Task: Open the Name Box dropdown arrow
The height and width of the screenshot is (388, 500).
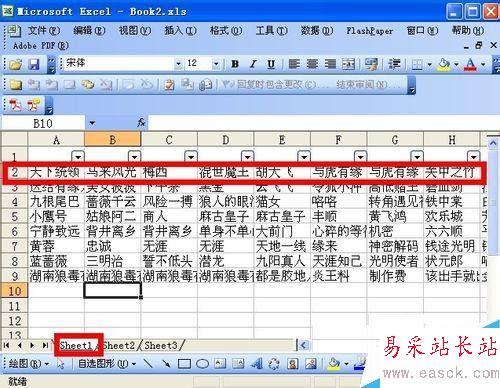Action: [92, 123]
